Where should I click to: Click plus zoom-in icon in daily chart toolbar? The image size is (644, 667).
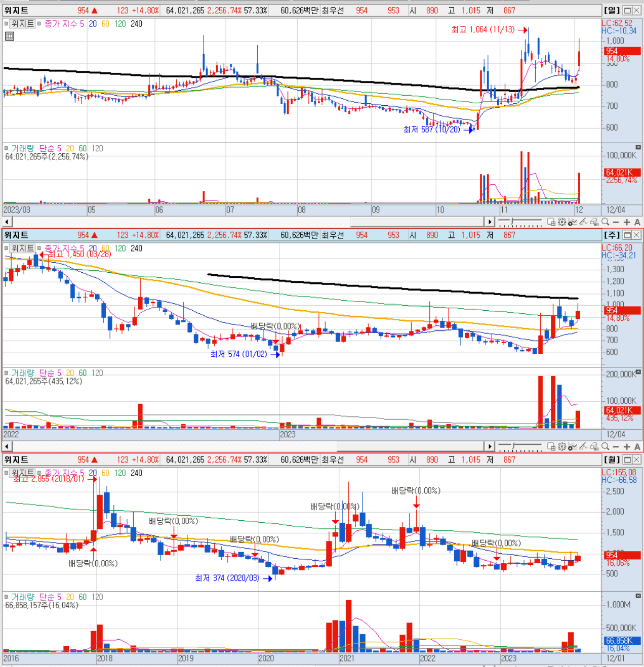pos(627,222)
